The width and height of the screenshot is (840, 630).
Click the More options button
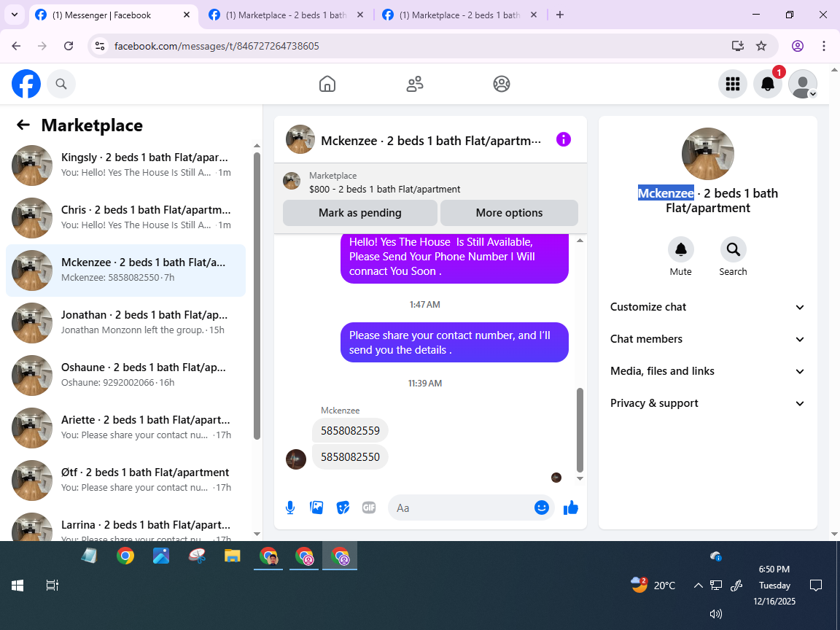[509, 213]
